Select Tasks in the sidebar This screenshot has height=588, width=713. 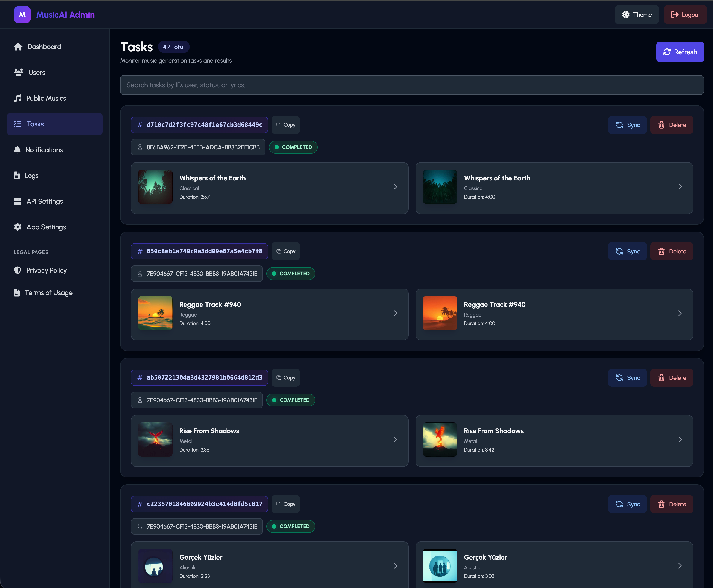point(55,124)
